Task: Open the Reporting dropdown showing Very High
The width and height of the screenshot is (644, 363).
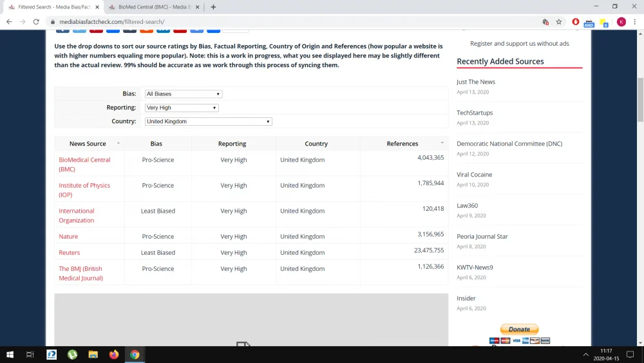Action: [182, 108]
